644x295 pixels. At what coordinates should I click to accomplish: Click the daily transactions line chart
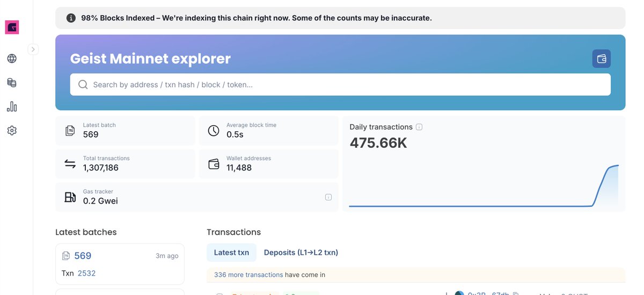(484, 185)
